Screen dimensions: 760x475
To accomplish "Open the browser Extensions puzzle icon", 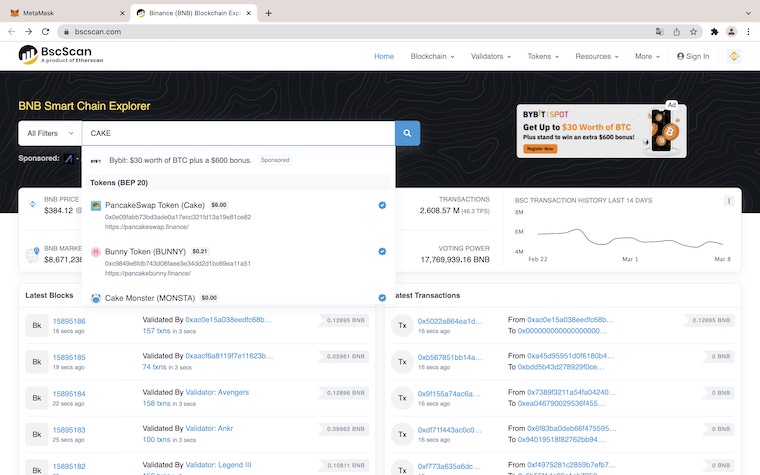I will [x=714, y=31].
